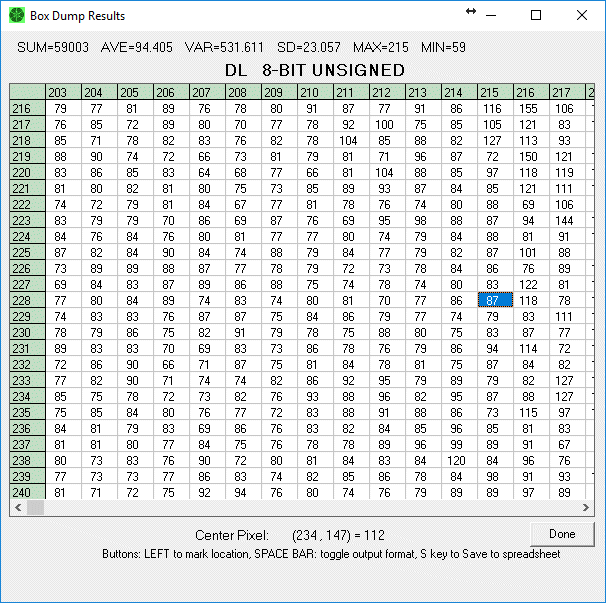Close the Box Dump Results window

582,15
